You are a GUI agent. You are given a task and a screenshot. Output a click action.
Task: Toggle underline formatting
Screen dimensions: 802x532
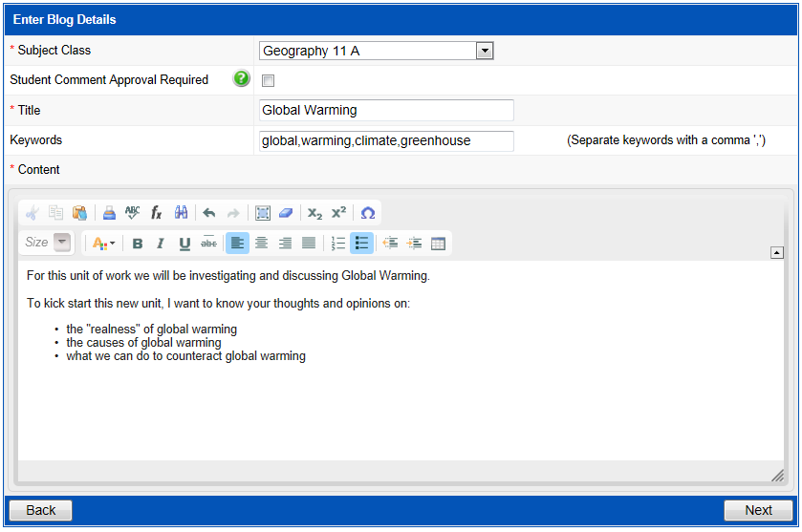184,244
